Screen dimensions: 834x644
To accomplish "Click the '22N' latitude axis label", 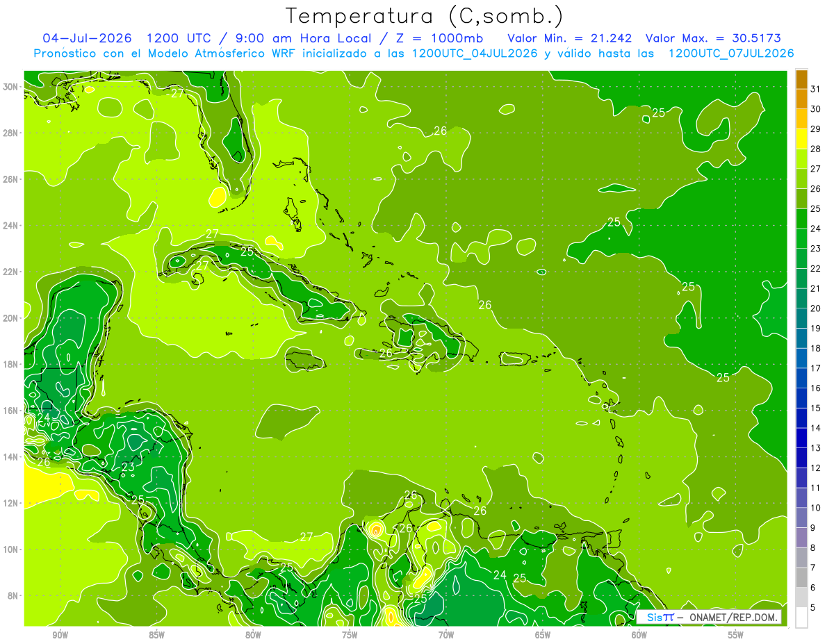I will 11,272.
